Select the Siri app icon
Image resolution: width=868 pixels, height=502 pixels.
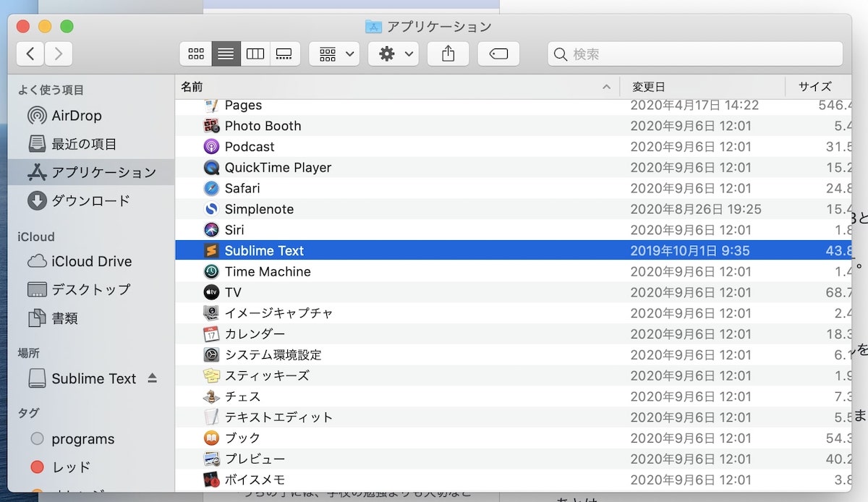pos(211,230)
